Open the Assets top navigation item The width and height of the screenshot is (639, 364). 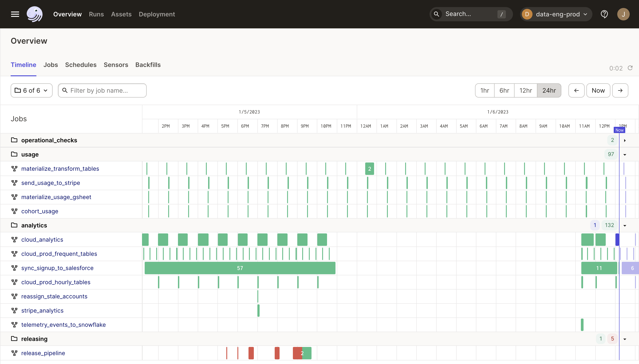(x=121, y=14)
